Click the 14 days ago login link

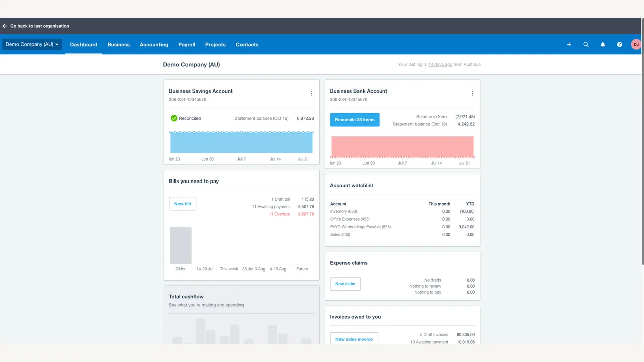(x=440, y=65)
